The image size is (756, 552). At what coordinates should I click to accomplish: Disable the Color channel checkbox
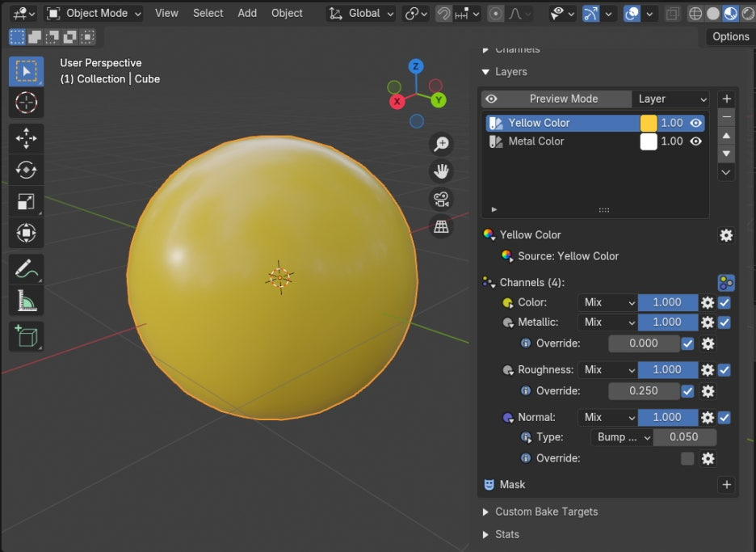724,302
